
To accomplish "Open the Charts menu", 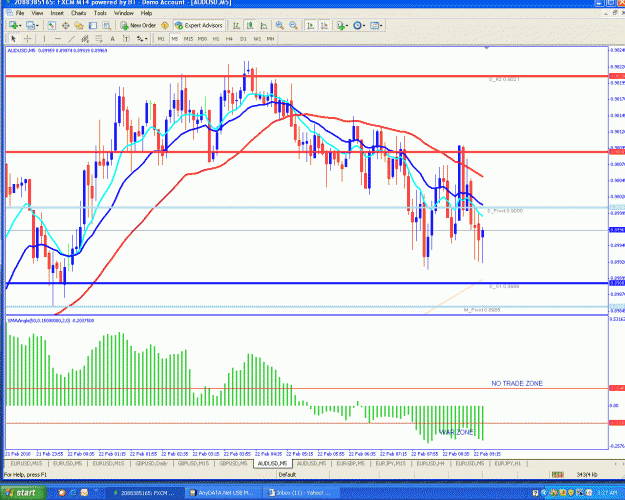I will (x=79, y=13).
